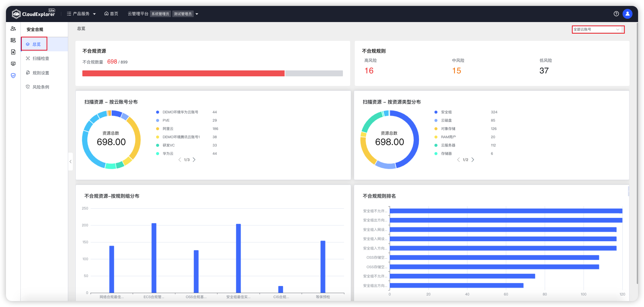Go to next resource type legend page
Image resolution: width=644 pixels, height=307 pixels.
(x=473, y=160)
